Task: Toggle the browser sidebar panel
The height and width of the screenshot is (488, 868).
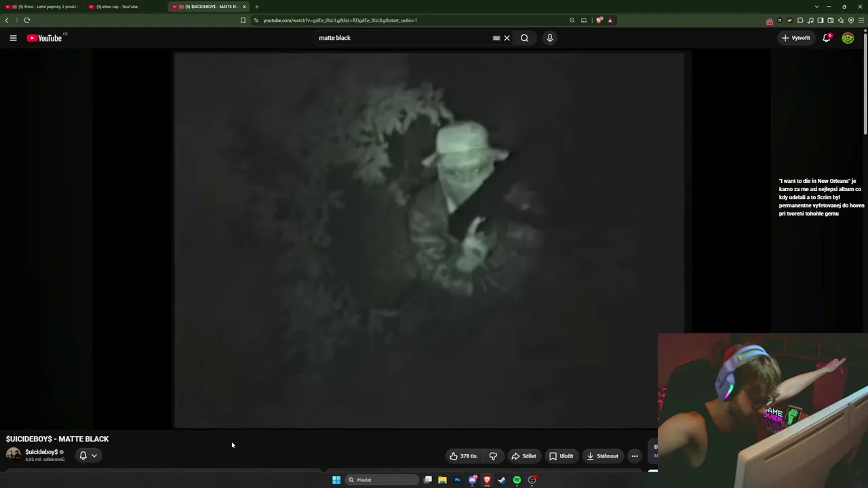Action: 821,20
